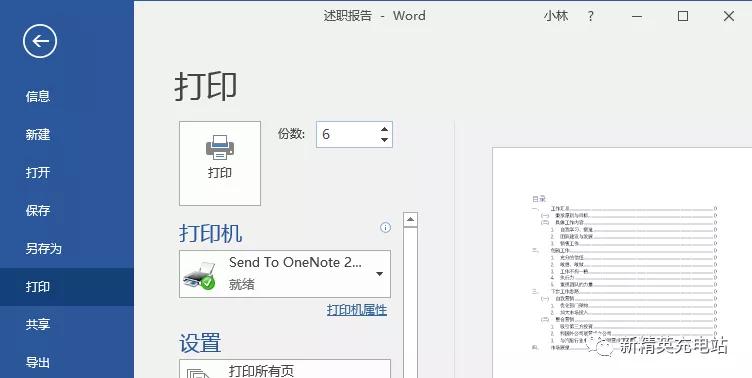Click the 打印机属性 link

click(x=357, y=310)
